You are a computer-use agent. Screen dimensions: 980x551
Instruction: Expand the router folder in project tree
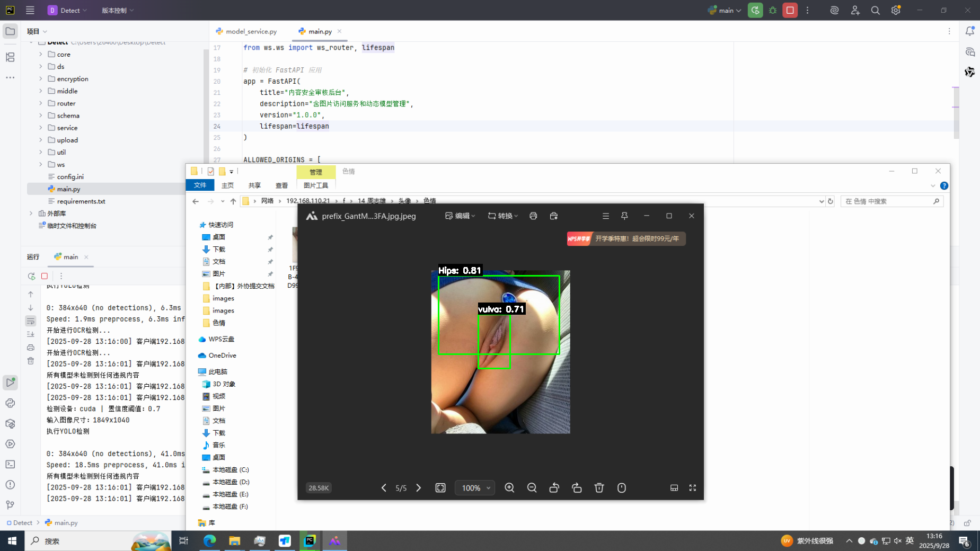41,103
